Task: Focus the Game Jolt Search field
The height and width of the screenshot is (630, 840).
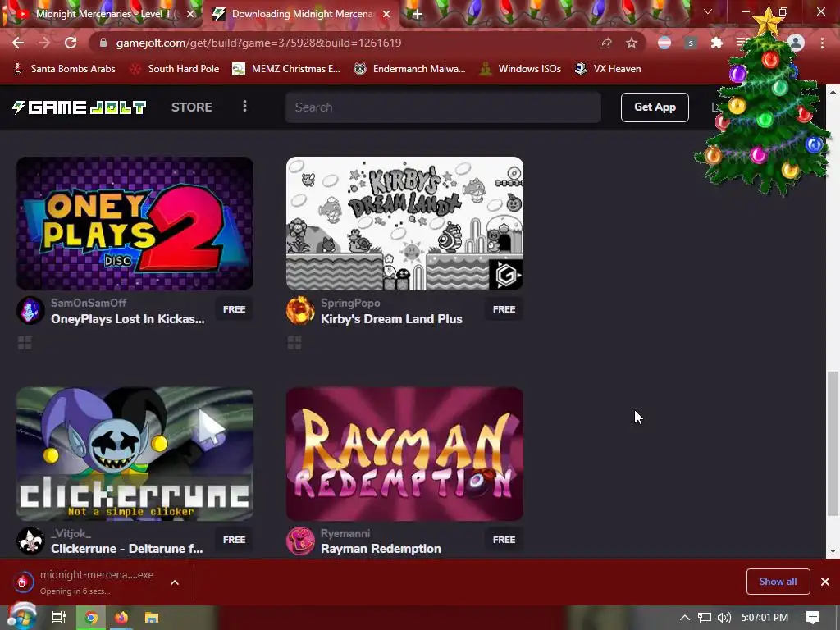Action: click(x=443, y=107)
